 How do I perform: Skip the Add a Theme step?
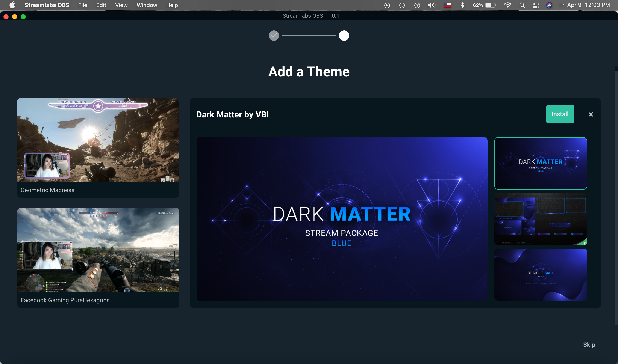(x=589, y=345)
